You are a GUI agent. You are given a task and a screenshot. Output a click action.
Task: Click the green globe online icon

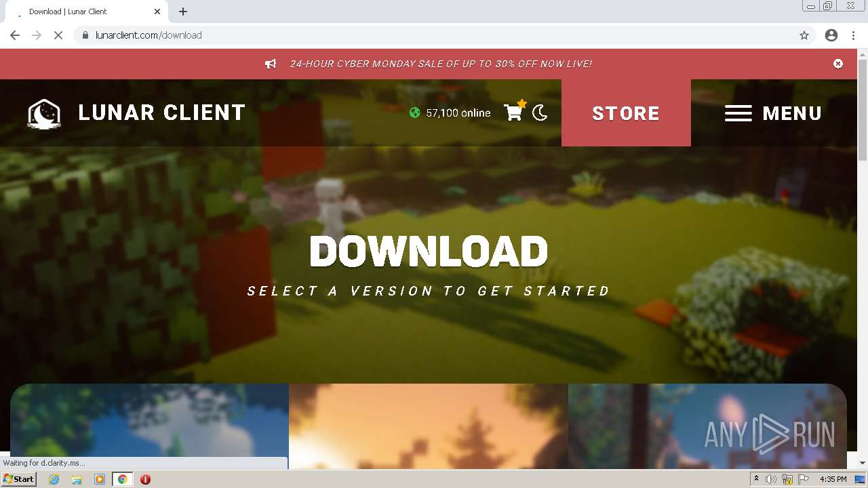pos(415,113)
